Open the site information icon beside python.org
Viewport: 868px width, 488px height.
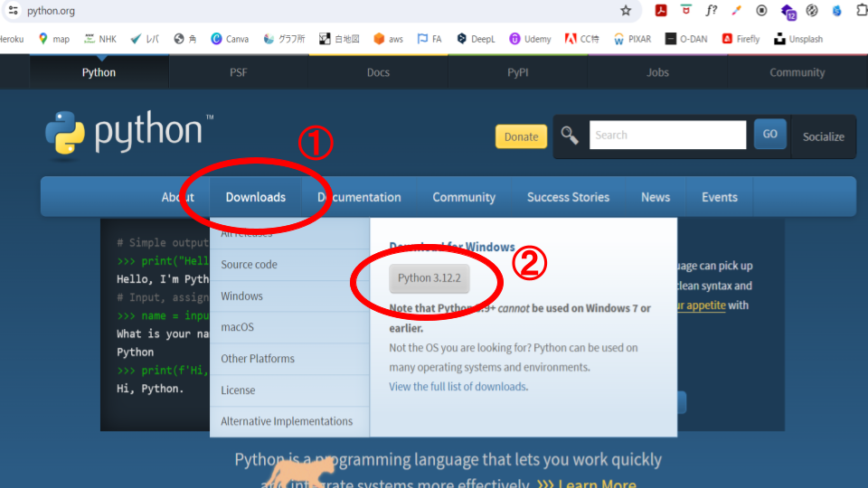tap(14, 11)
